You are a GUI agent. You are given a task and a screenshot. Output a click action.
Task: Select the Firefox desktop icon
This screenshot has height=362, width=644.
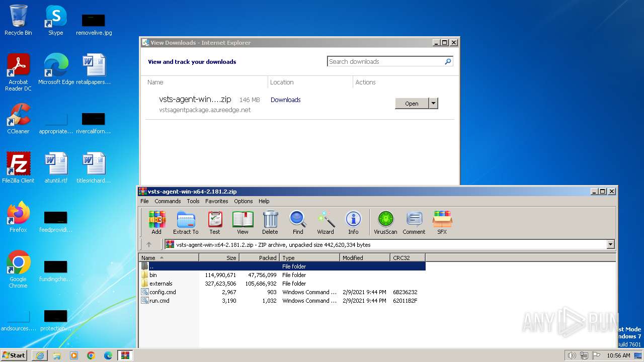[18, 217]
